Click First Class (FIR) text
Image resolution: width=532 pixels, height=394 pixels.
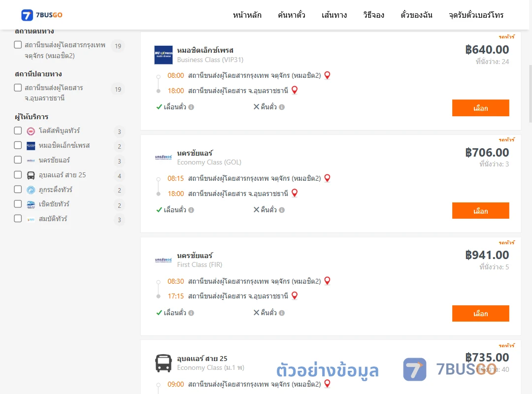pyautogui.click(x=199, y=264)
